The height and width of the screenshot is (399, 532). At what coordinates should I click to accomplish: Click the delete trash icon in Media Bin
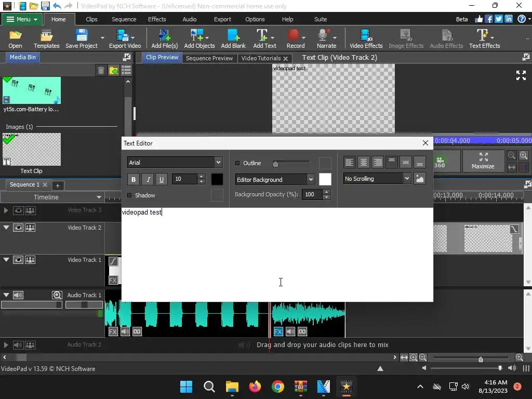click(x=101, y=70)
